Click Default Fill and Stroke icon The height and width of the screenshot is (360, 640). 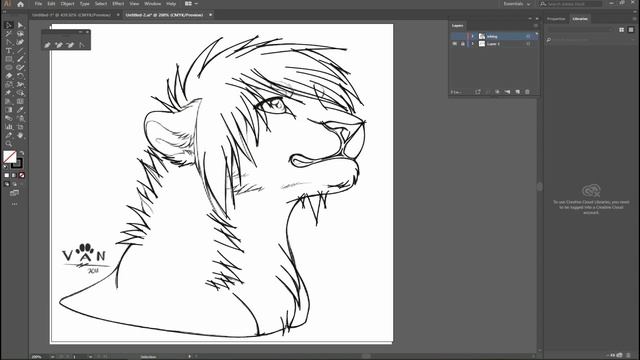pos(6,167)
